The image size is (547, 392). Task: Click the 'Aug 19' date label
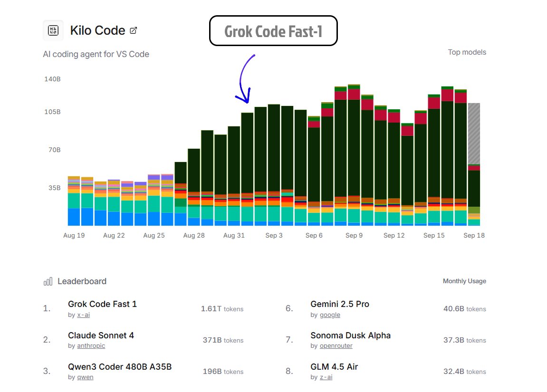tap(74, 235)
